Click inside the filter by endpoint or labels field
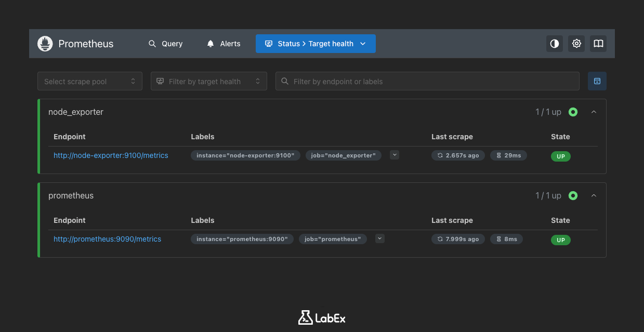Viewport: 644px width, 332px height. click(416, 81)
